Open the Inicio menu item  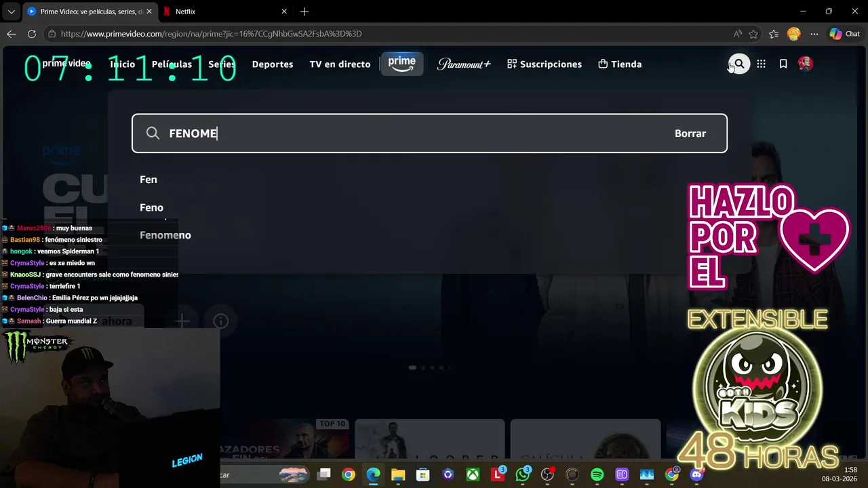click(123, 64)
